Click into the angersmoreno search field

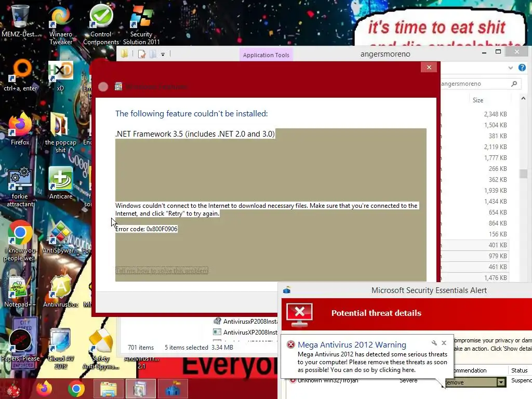pyautogui.click(x=475, y=84)
